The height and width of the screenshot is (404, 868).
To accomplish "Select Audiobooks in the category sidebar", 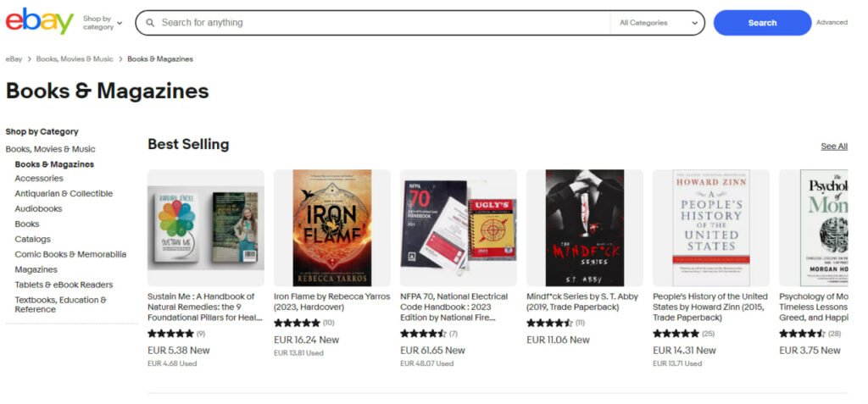I will (38, 208).
